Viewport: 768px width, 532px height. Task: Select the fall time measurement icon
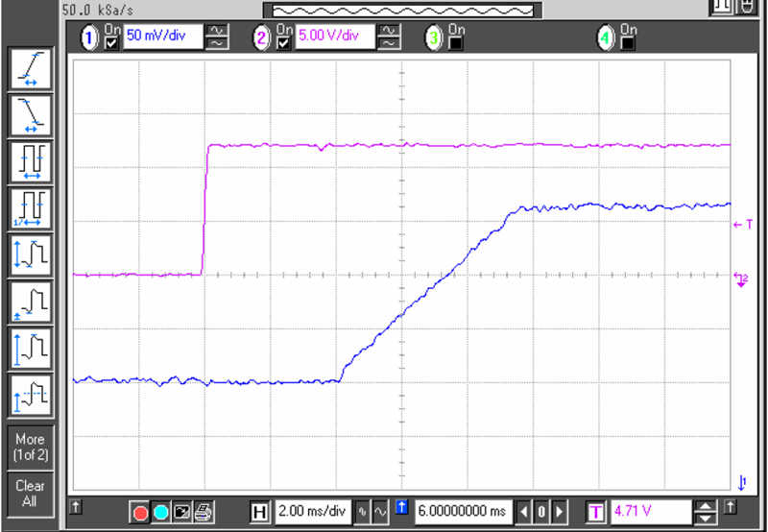[31, 115]
